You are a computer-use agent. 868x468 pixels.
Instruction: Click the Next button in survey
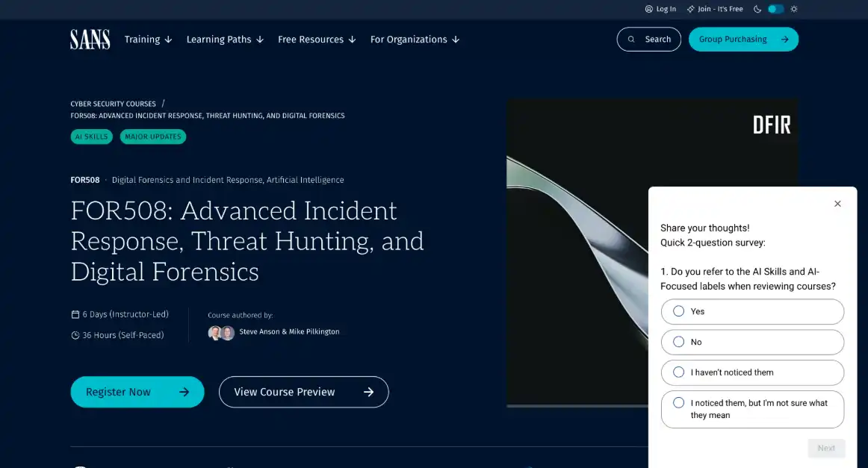click(x=826, y=448)
